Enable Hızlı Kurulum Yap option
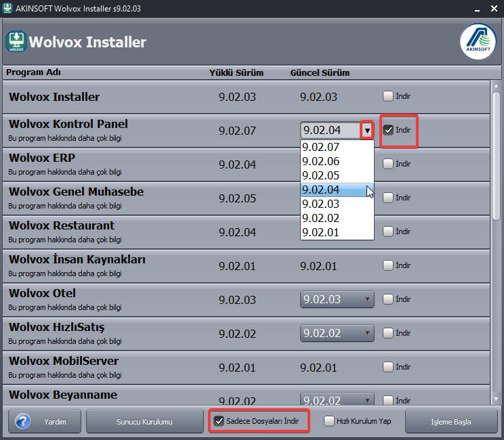The image size is (504, 440). pos(329,421)
